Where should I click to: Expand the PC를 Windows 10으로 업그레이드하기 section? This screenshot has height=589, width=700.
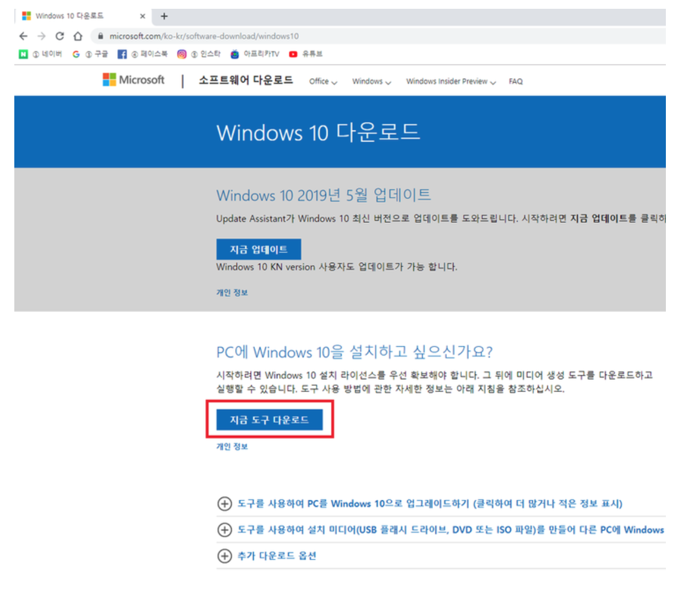(x=420, y=504)
